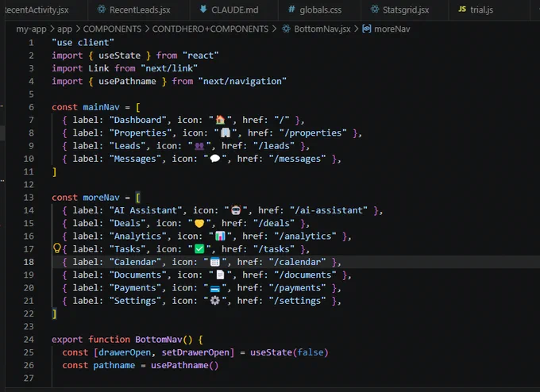The height and width of the screenshot is (392, 540).
Task: Click the people emoji on Leads line
Action: 199,146
